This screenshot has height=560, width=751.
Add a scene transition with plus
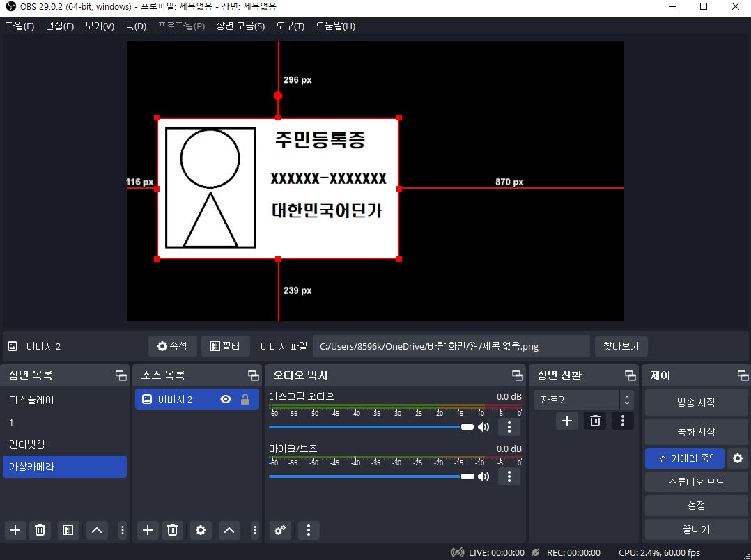coord(567,421)
